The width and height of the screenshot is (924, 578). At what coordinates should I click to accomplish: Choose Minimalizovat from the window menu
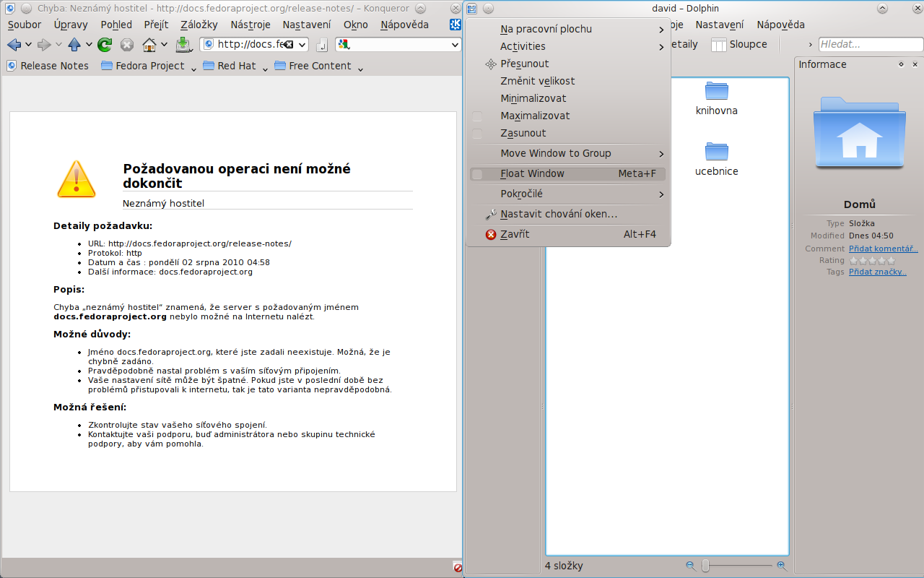[568, 98]
